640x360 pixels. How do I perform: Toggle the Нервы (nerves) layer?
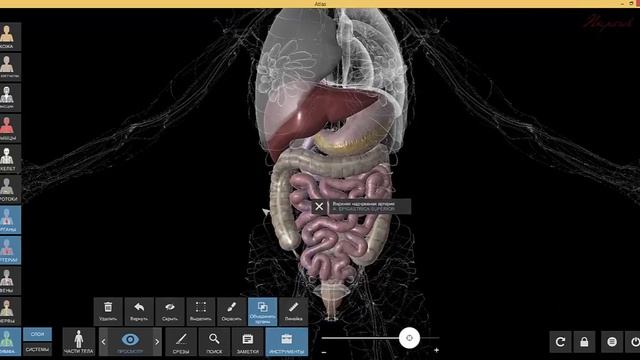[10, 311]
